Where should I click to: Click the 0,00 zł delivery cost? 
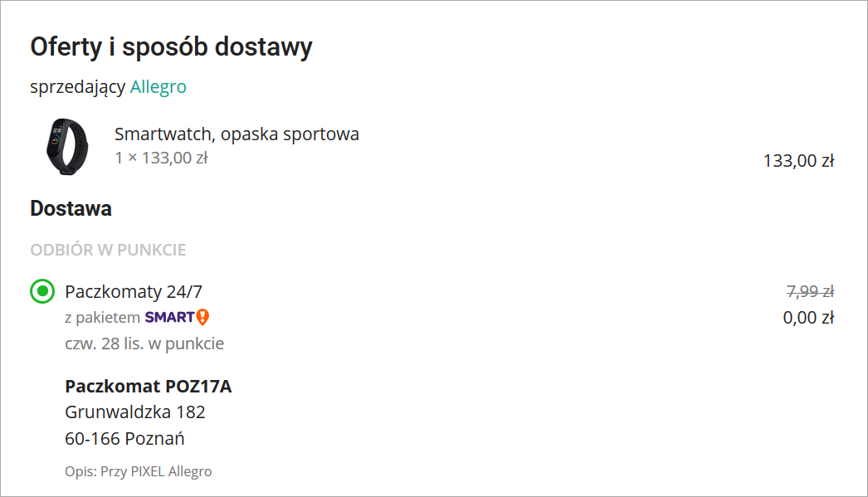807,317
